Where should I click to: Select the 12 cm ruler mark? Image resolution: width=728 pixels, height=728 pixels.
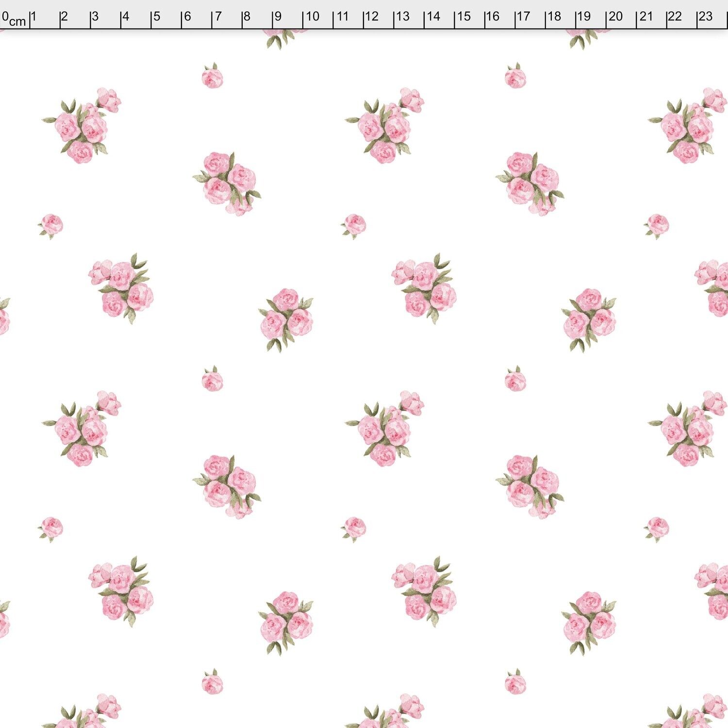click(371, 17)
